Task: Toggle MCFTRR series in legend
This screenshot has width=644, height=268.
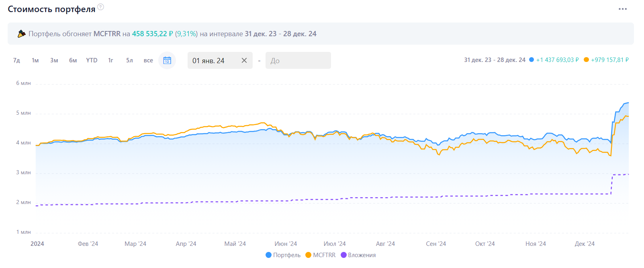Action: 321,255
